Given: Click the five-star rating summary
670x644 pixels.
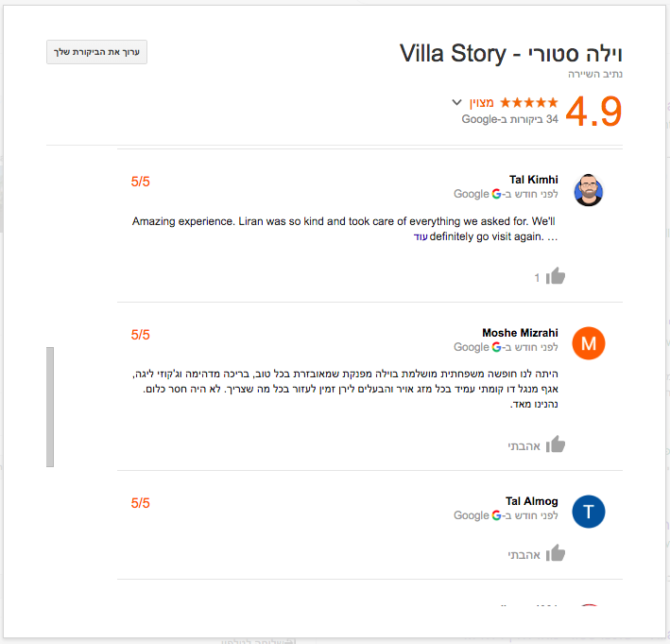Looking at the screenshot, I should pyautogui.click(x=528, y=102).
